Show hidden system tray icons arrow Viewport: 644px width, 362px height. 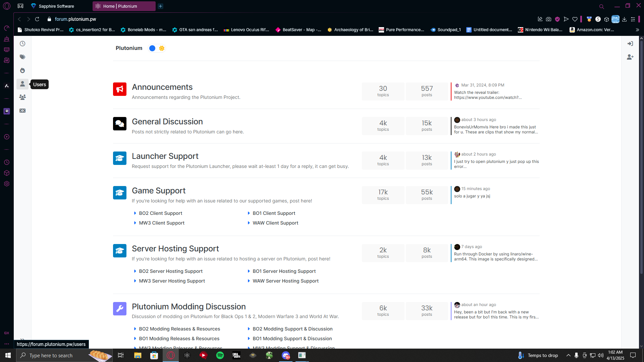568,355
